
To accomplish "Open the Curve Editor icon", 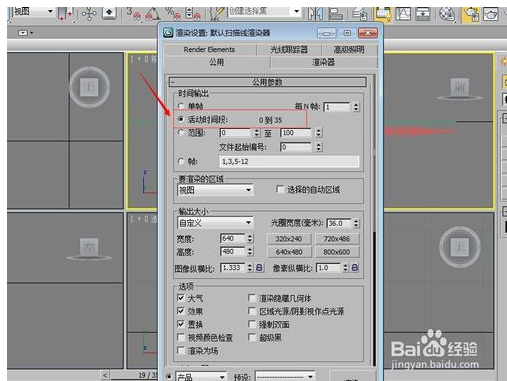I will (x=403, y=14).
